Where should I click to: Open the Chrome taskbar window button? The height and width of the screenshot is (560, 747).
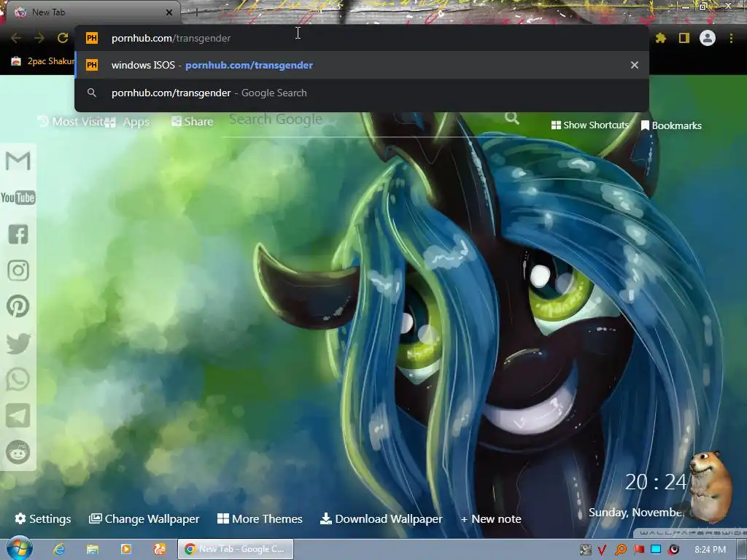(x=236, y=549)
